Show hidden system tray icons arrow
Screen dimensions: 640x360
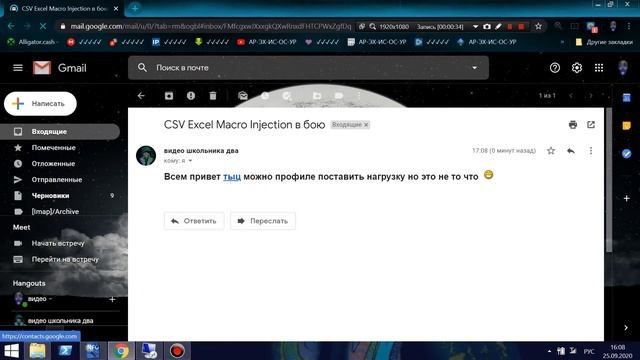pos(549,351)
